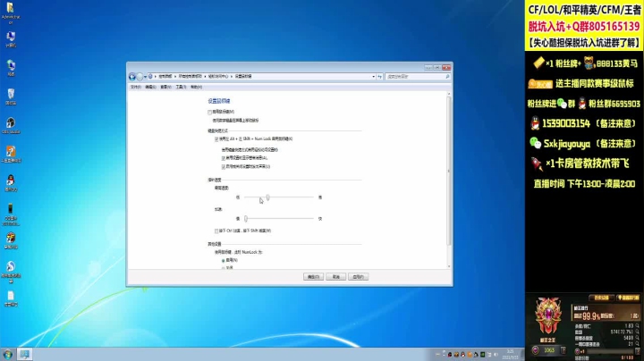644x361 pixels.
Task: Click the 加速 slider thumb
Action: [x=246, y=219]
